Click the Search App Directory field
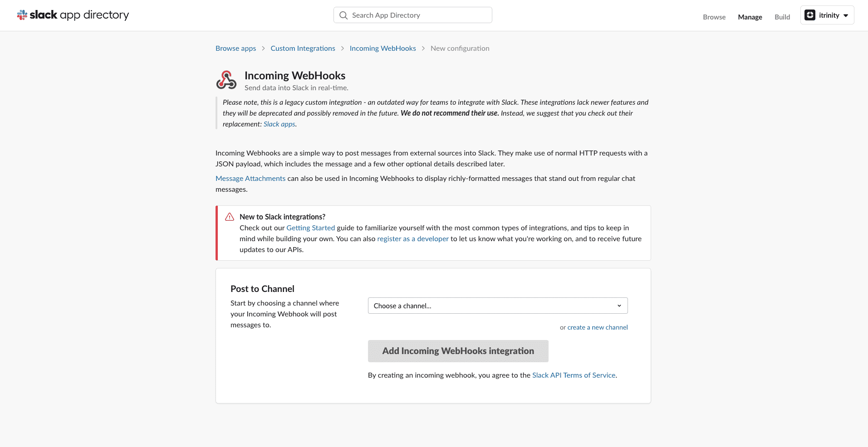Image resolution: width=868 pixels, height=447 pixels. pyautogui.click(x=412, y=15)
